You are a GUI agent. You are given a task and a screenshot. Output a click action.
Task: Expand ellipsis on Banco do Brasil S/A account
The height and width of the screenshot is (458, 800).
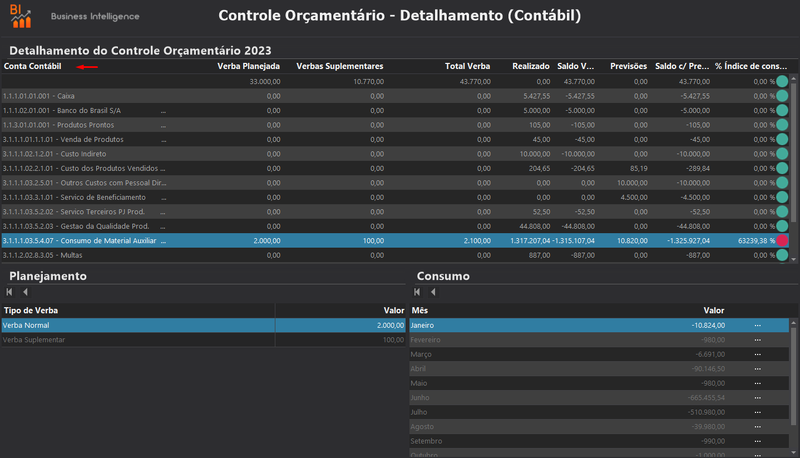163,111
